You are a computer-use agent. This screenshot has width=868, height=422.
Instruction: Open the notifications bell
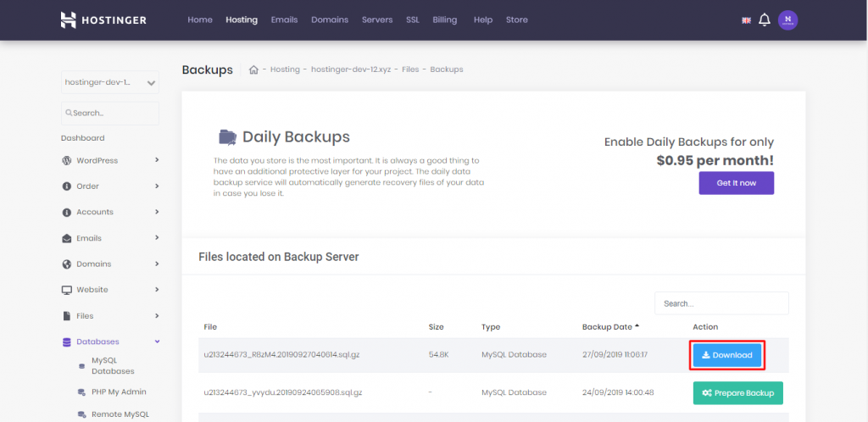click(765, 20)
